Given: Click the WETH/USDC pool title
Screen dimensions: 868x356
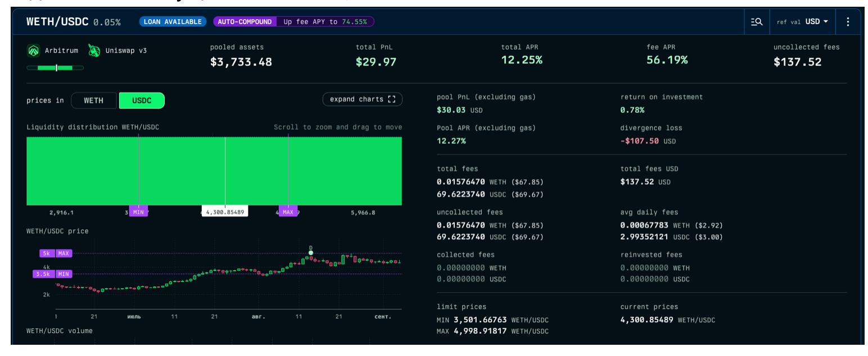Looking at the screenshot, I should tap(58, 22).
